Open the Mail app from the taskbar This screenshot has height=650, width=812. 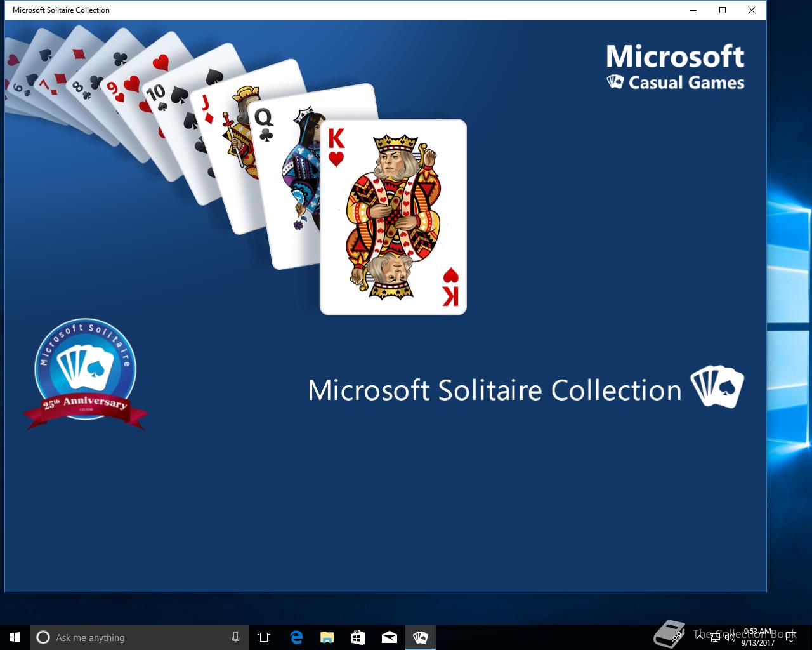(x=389, y=637)
